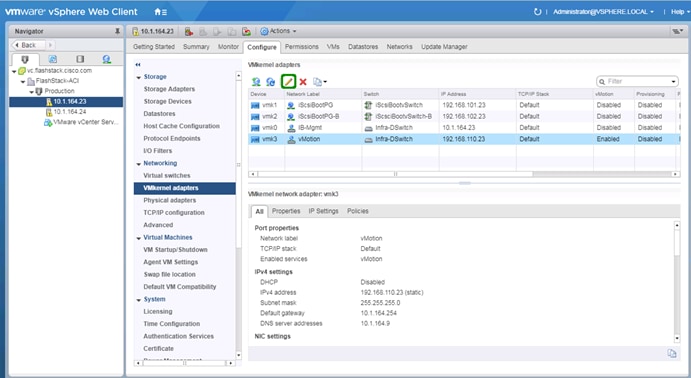The height and width of the screenshot is (378, 691).
Task: Click the red toolbar icon beside host 10.1.164.23
Action: pyautogui.click(x=189, y=31)
